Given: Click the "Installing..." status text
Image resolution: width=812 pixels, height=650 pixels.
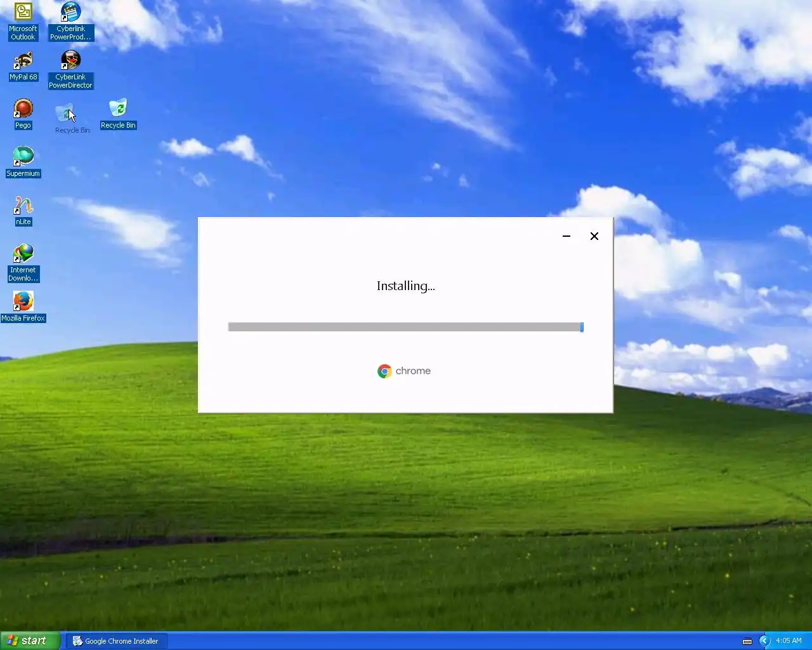Looking at the screenshot, I should tap(406, 286).
